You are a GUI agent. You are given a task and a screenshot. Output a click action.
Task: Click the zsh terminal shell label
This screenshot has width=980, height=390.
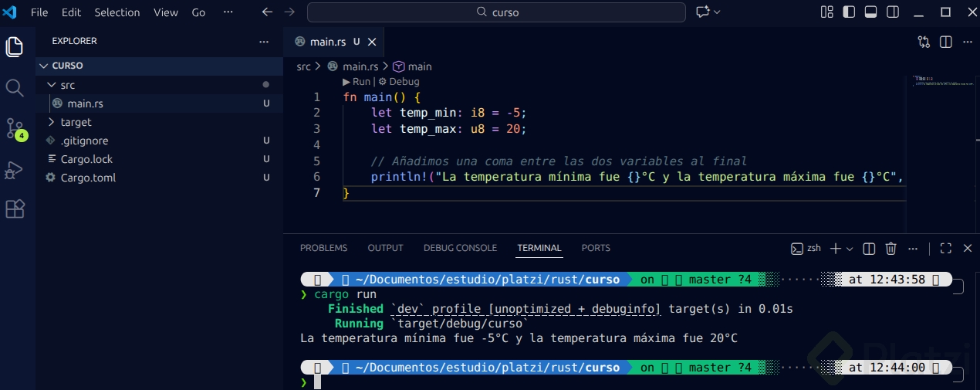[806, 249]
